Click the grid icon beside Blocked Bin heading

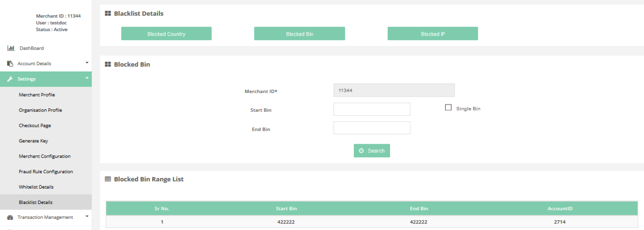pos(108,64)
